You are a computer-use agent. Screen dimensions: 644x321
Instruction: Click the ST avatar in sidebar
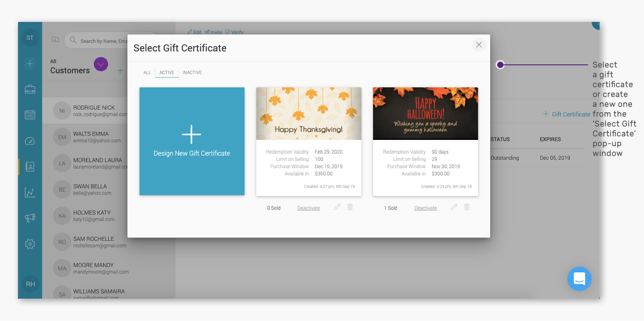click(30, 38)
